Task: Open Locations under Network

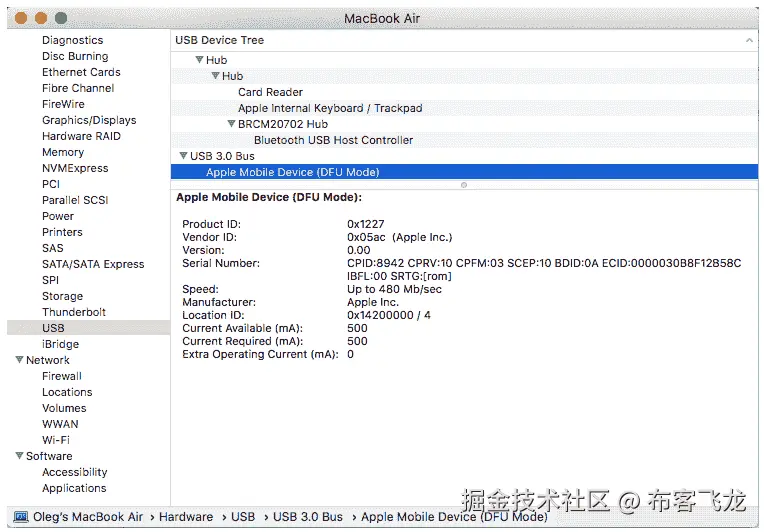Action: [67, 392]
